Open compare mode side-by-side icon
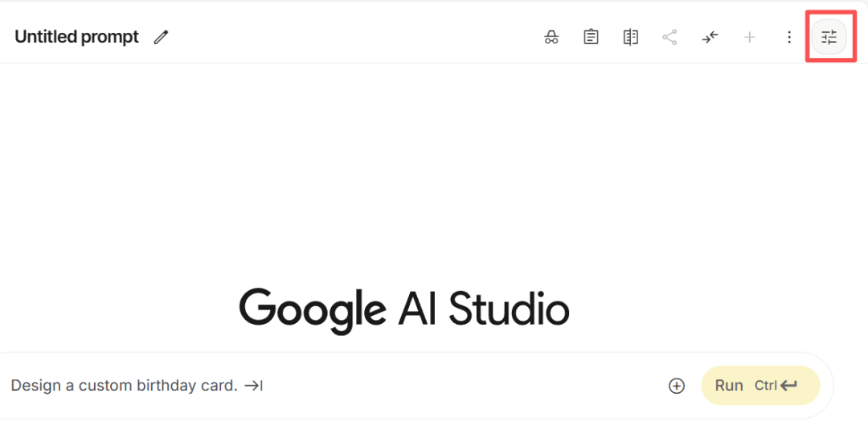Viewport: 868px width, 434px height. [x=631, y=37]
